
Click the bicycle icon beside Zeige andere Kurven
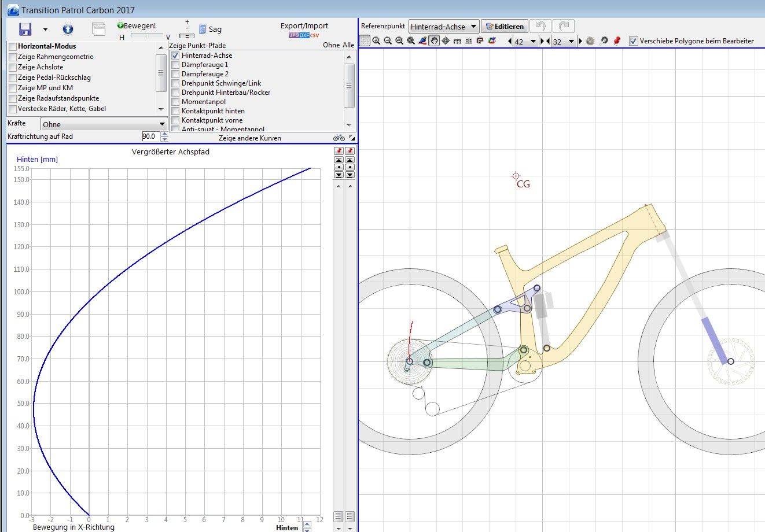(x=339, y=138)
